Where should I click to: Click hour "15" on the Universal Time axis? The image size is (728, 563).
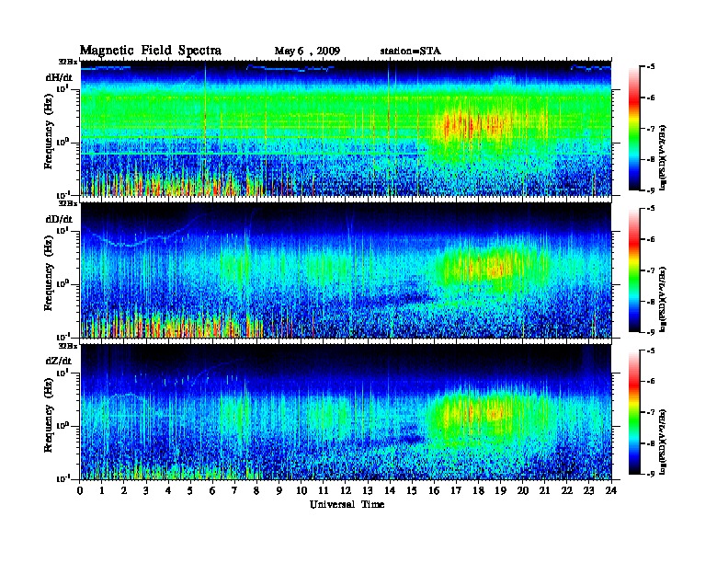click(x=412, y=490)
